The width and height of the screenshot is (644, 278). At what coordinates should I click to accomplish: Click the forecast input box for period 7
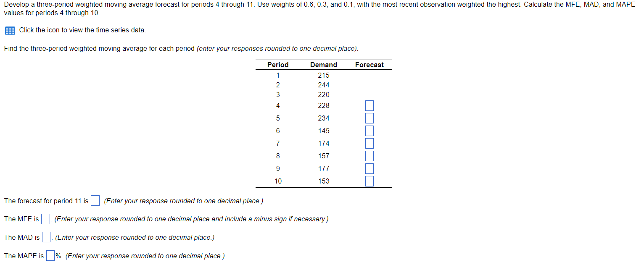point(369,143)
